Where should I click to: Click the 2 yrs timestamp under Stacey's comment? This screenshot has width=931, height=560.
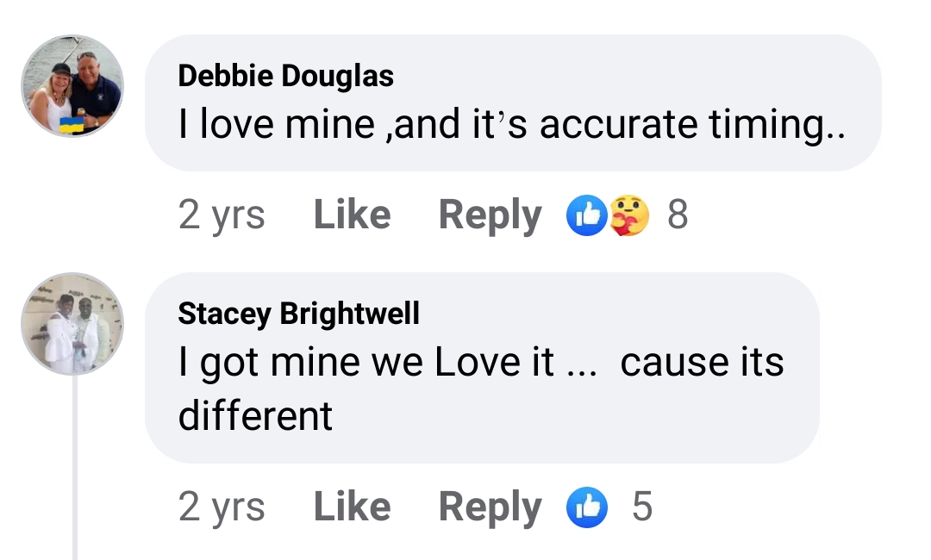click(222, 507)
